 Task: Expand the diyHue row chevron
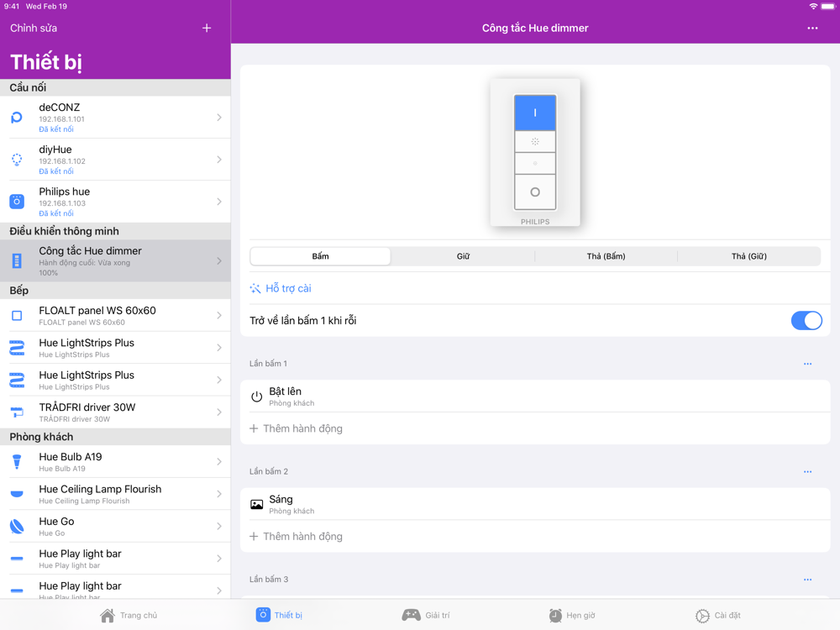pos(219,159)
